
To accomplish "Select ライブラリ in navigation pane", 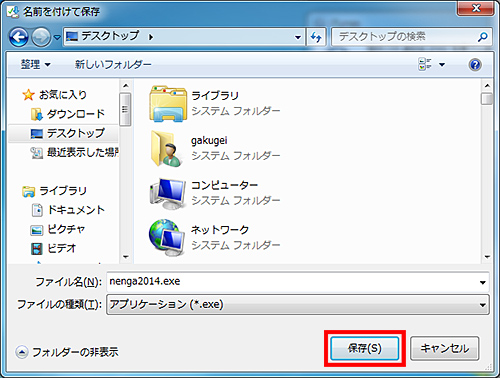I will (x=63, y=191).
